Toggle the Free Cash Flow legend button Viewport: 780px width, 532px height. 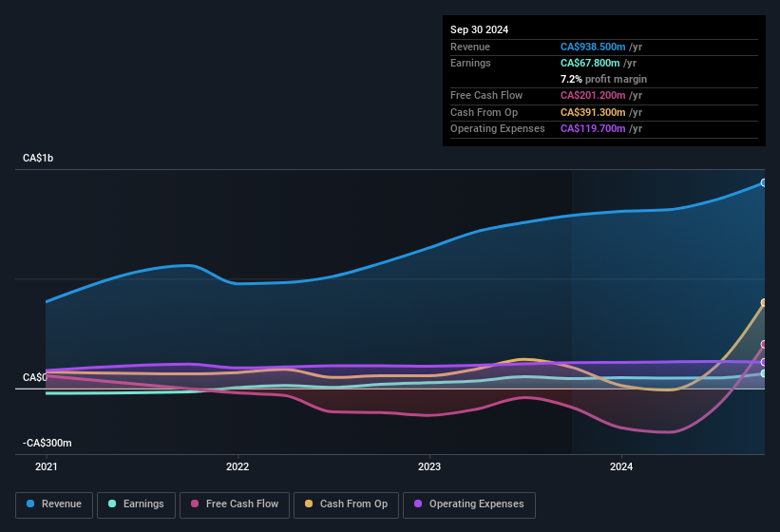click(x=235, y=504)
